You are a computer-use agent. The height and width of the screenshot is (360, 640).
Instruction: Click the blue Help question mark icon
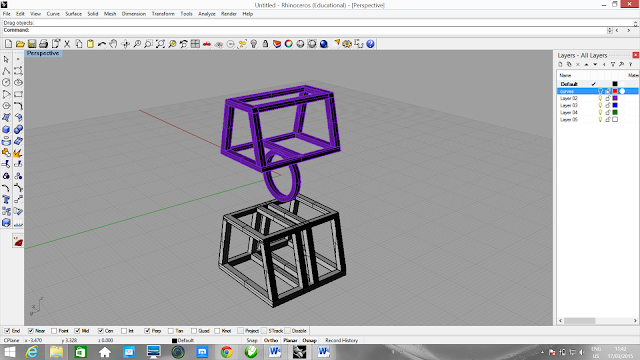coord(370,44)
